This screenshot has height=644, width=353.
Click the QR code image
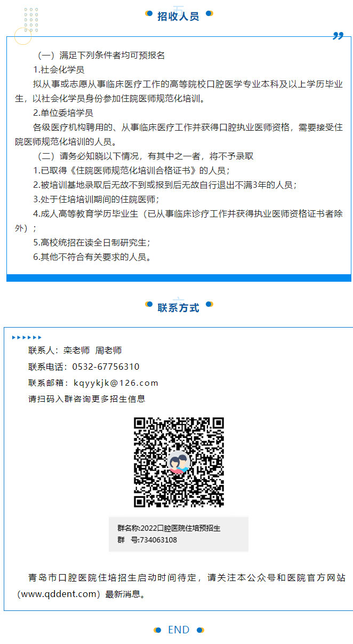(x=179, y=462)
